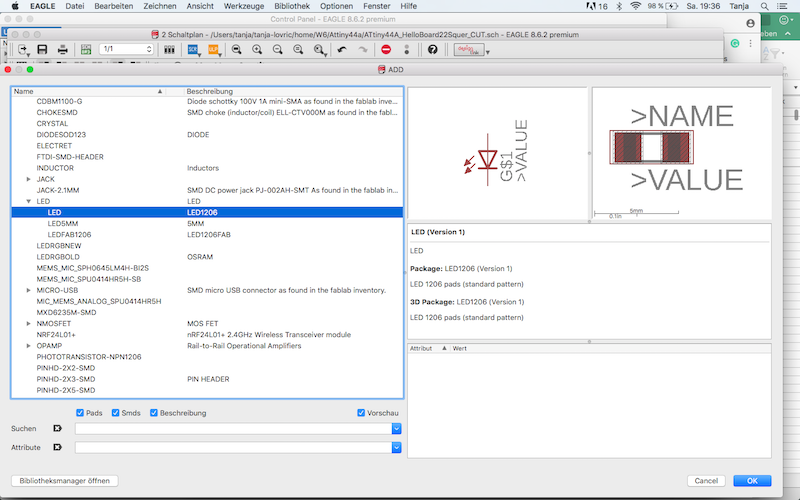Click the Zoom out (minus) magnifier icon
Image resolution: width=800 pixels, height=500 pixels.
(278, 49)
